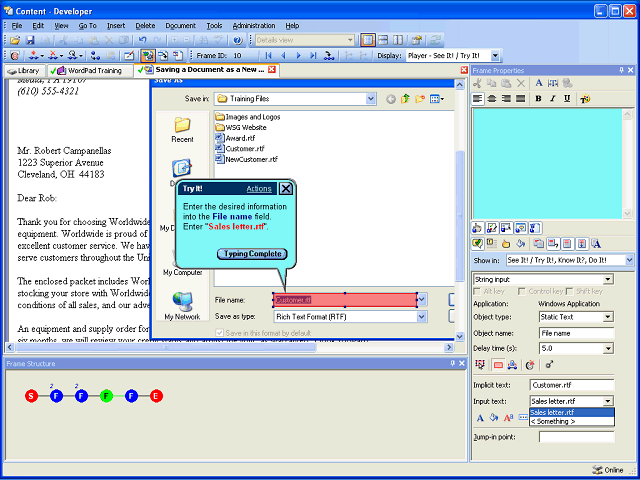Click the Italic I icon in Frame Properties
Viewport: 640px width, 480px height.
click(x=553, y=99)
